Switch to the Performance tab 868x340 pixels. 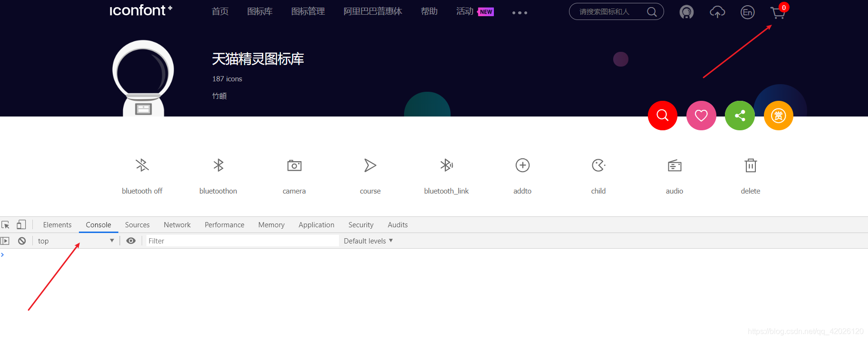click(224, 225)
